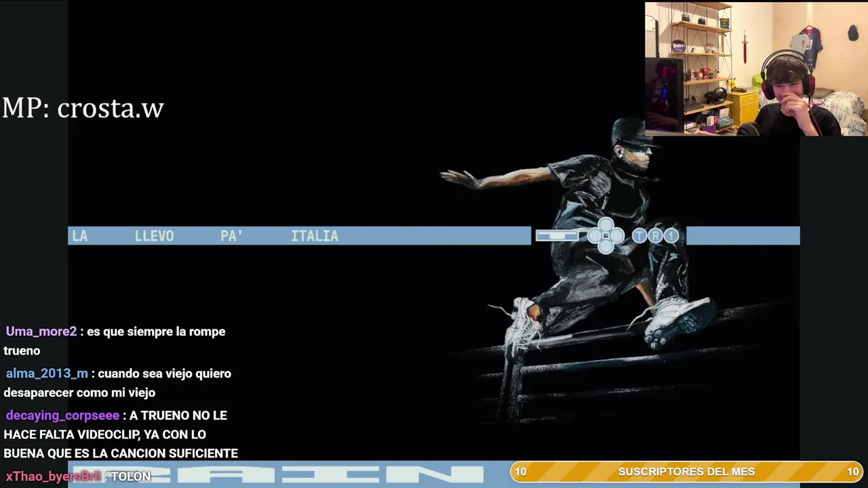Click message 'es que siempre la rompe trueno'
The image size is (868, 488).
[115, 341]
